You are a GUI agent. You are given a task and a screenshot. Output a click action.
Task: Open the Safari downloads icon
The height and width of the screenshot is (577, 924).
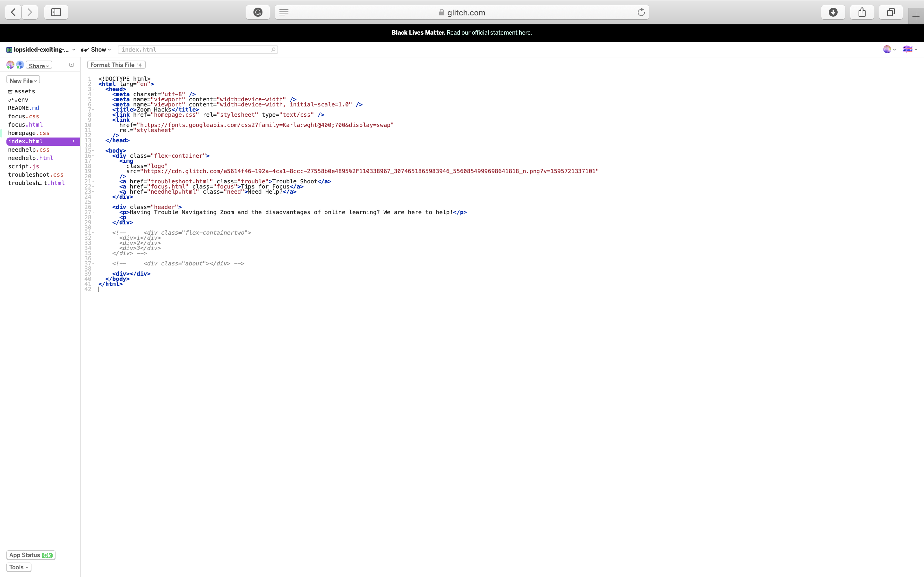833,12
